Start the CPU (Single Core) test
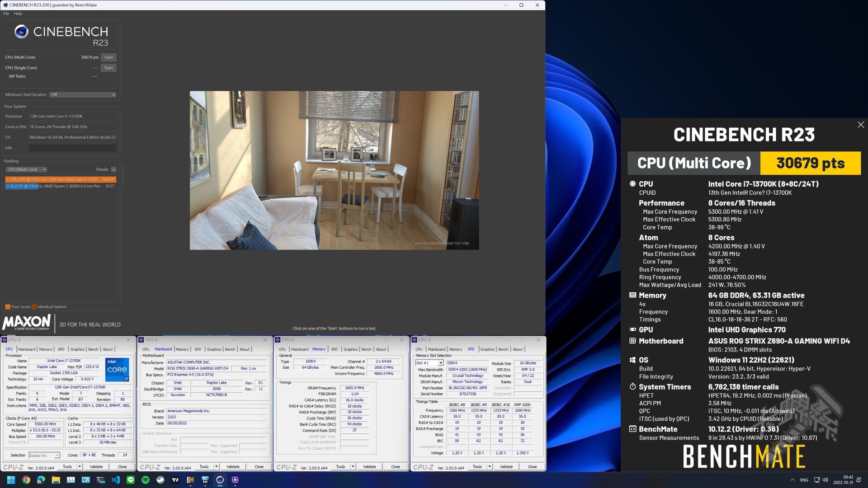 108,68
